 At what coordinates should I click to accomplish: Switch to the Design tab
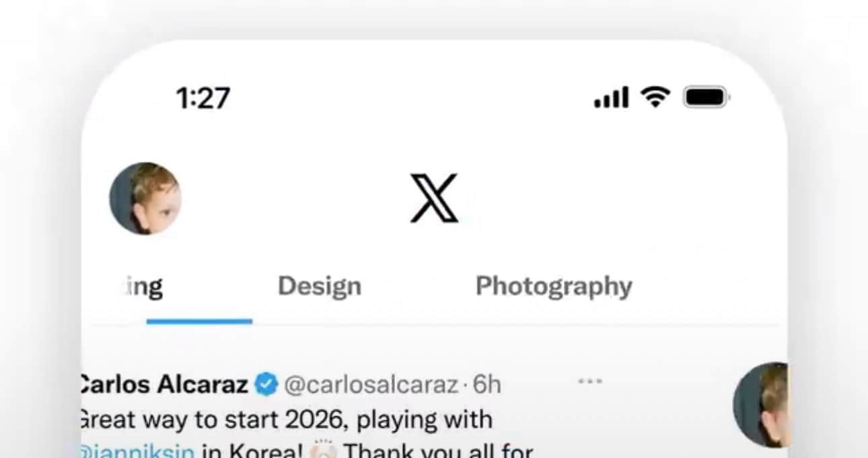(x=320, y=287)
